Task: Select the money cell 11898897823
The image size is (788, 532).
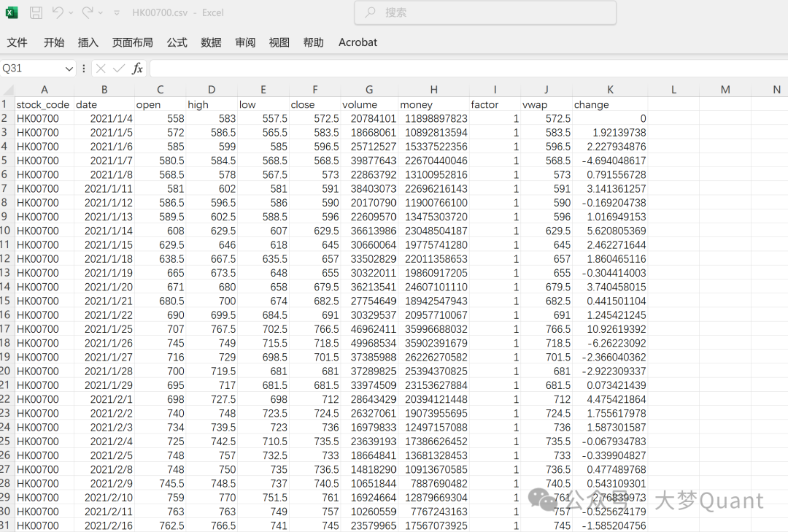Action: 433,119
